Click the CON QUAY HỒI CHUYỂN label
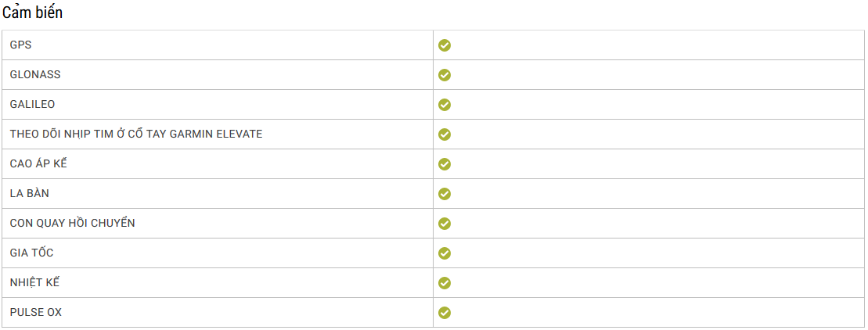This screenshot has height=330, width=868. 73,224
